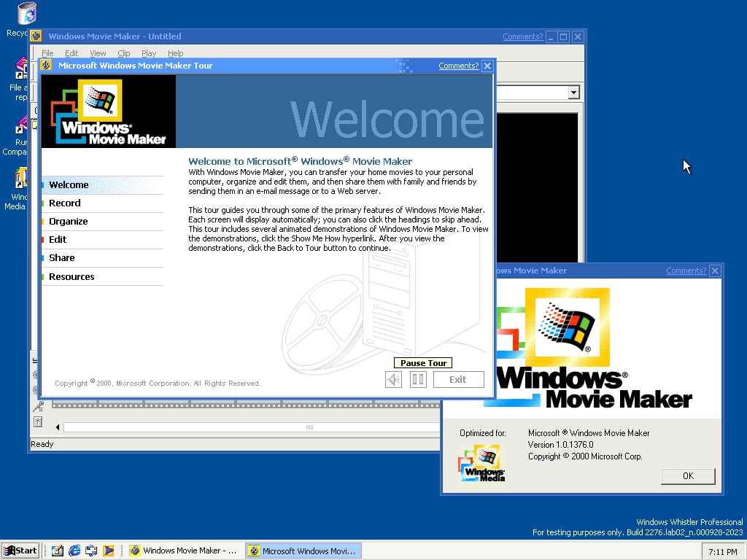This screenshot has width=747, height=560.
Task: Open Play menu in Movie Maker
Action: point(149,53)
